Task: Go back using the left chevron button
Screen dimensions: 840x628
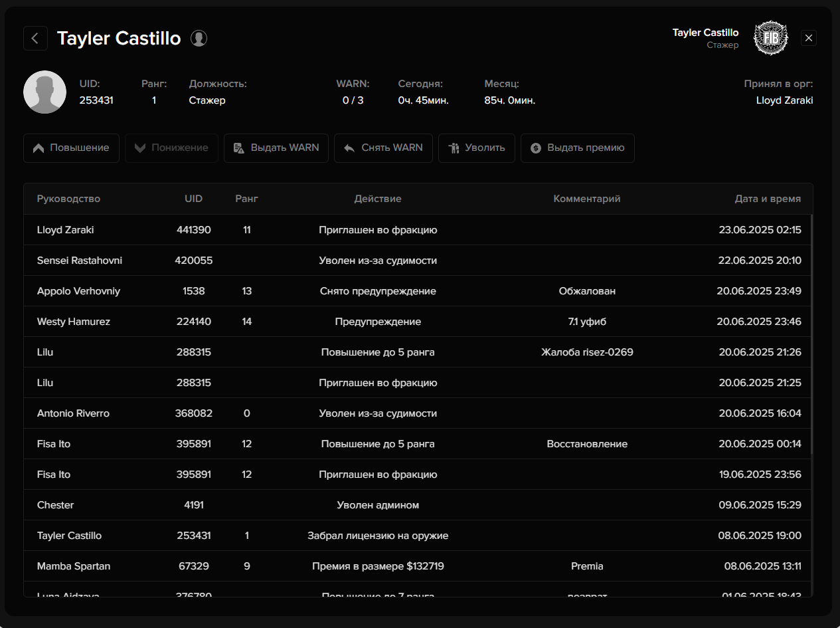Action: tap(35, 39)
